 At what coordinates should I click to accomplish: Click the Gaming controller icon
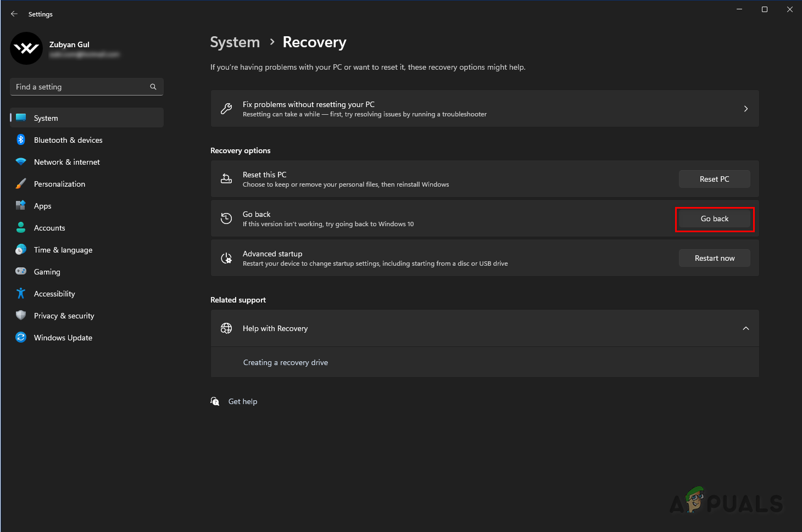pos(21,271)
